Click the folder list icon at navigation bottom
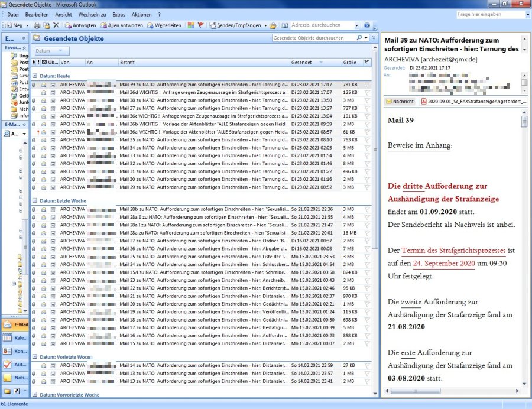 pyautogui.click(x=7, y=391)
